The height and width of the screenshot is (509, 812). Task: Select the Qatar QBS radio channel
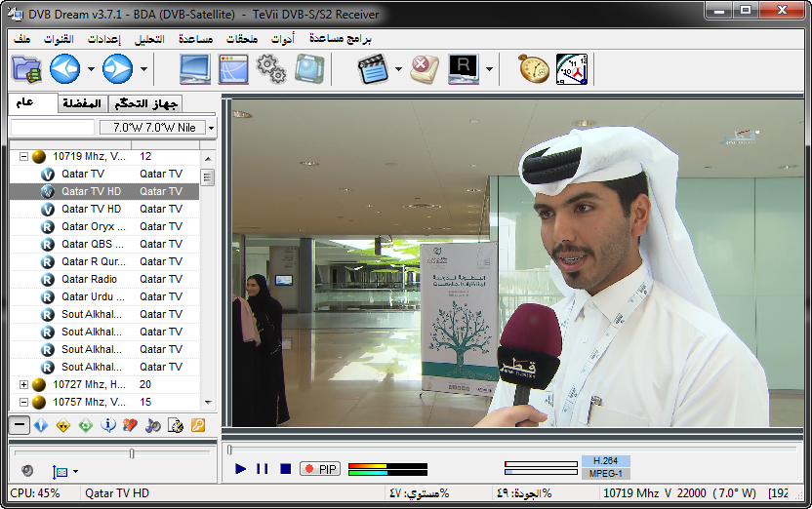(104, 244)
